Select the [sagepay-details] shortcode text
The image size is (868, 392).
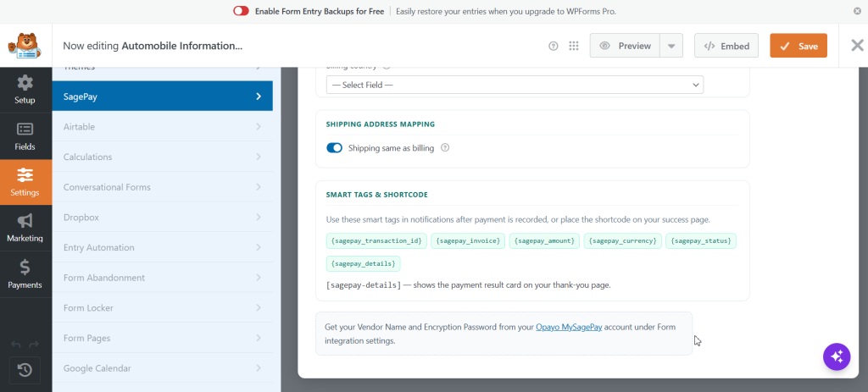pyautogui.click(x=364, y=285)
